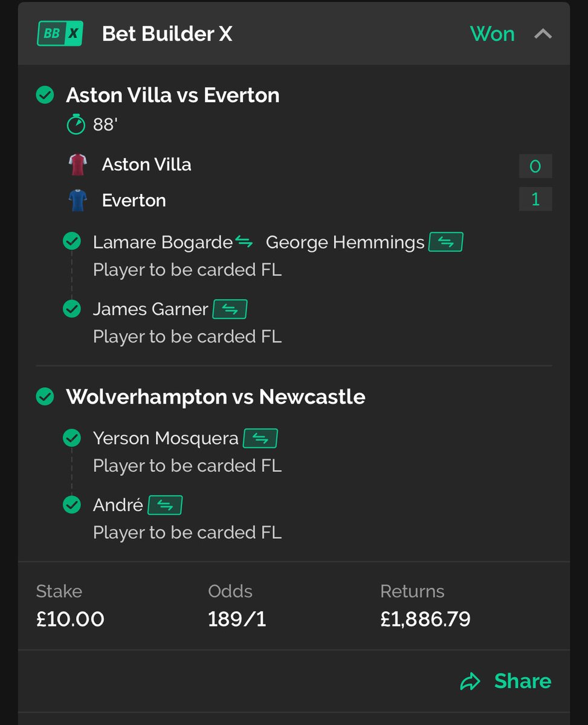Click the swap arrows next to Lamare Bogarde
The height and width of the screenshot is (725, 588).
244,242
